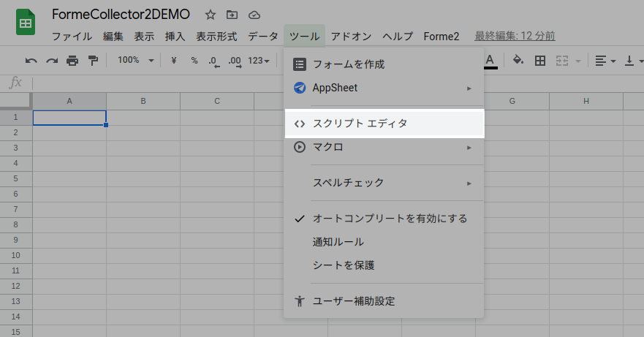Expand the マクロ submenu
This screenshot has width=644, height=337.
pos(384,147)
